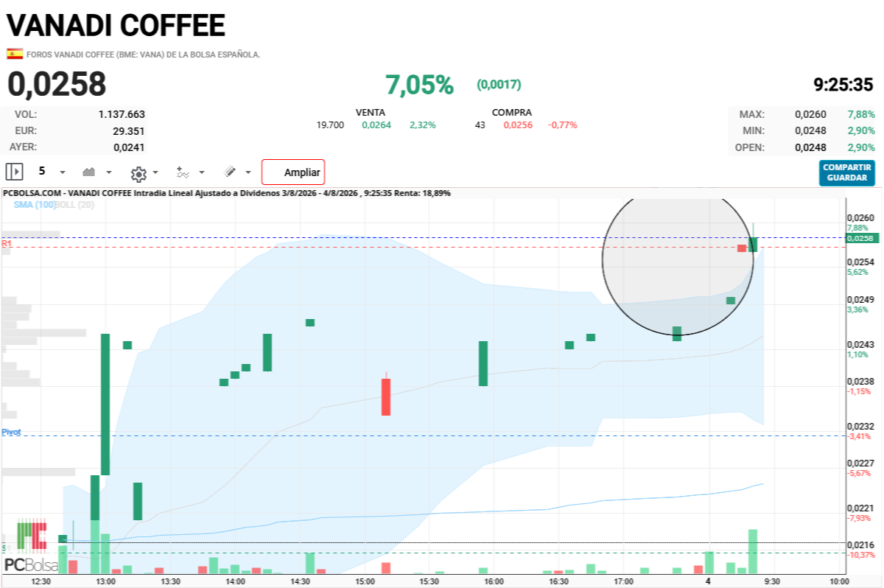The width and height of the screenshot is (884, 588).
Task: Click the red candle near 15:15
Action: pyautogui.click(x=386, y=396)
